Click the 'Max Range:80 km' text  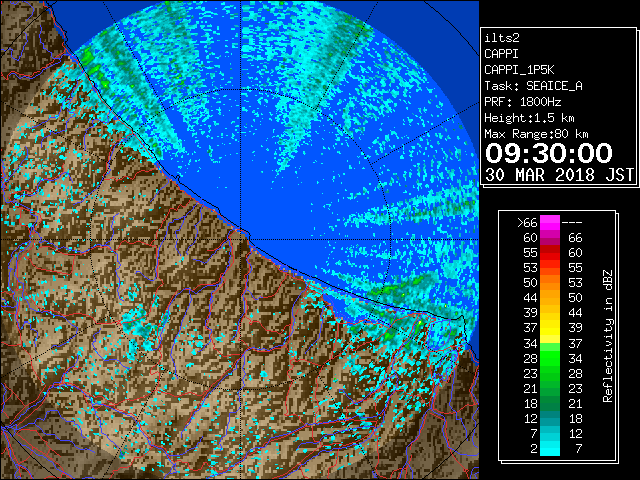[536, 134]
